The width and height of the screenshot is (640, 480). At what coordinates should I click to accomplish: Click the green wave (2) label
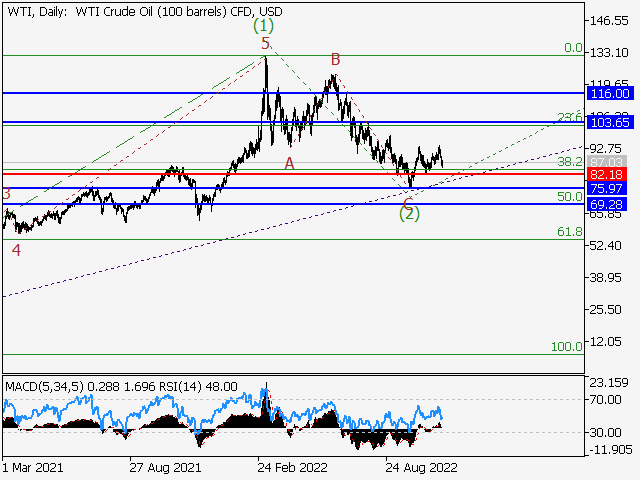tap(409, 213)
